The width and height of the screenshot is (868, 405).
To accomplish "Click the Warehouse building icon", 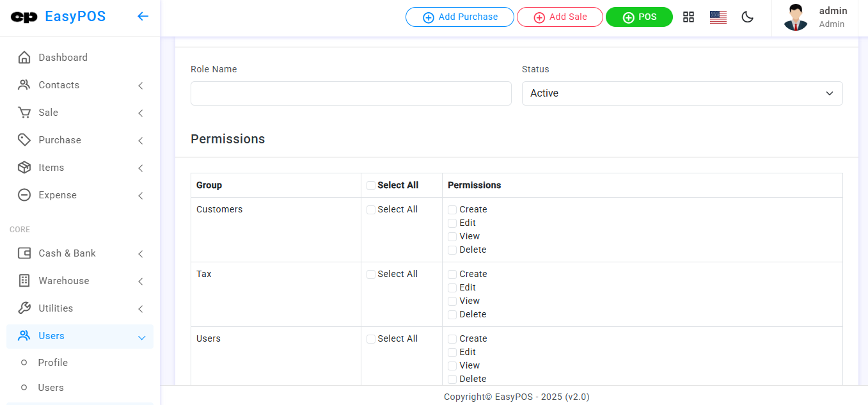I will point(24,281).
